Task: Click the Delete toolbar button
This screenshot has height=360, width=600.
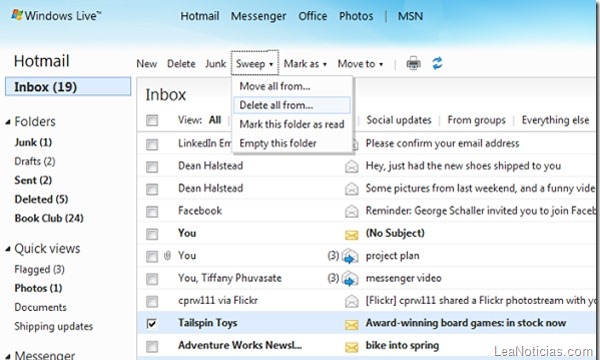Action: click(x=181, y=64)
